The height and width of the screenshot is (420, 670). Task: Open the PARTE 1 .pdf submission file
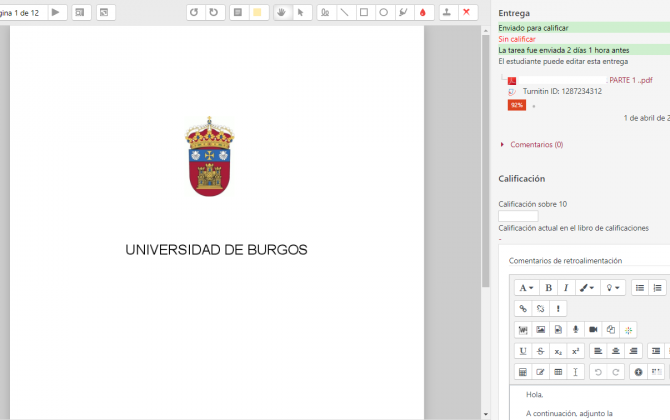click(631, 80)
